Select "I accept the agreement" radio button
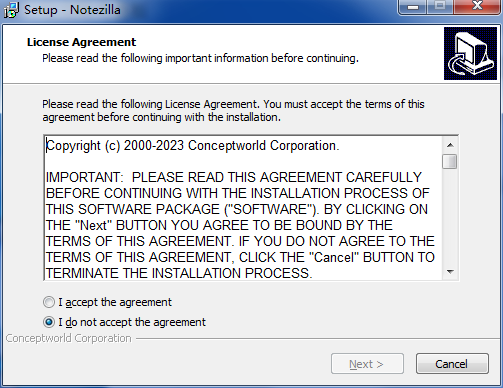Screen dimensions: 503x388 point(49,302)
